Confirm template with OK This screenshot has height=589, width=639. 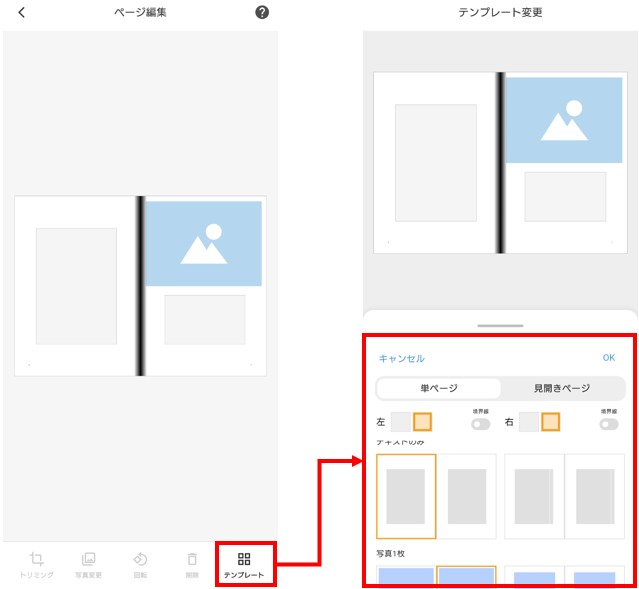point(609,357)
